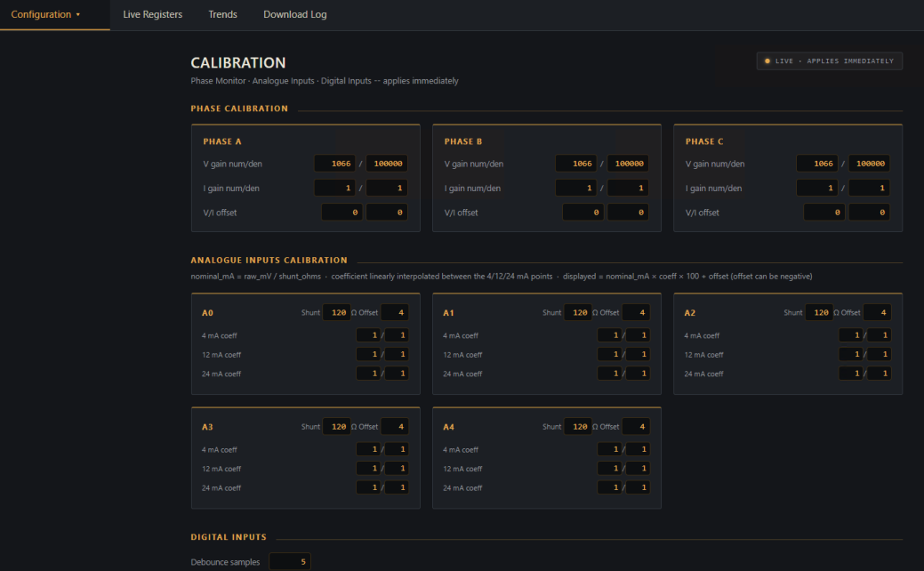Click Phase B I gain numerator field
This screenshot has height=571, width=924.
pyautogui.click(x=575, y=188)
